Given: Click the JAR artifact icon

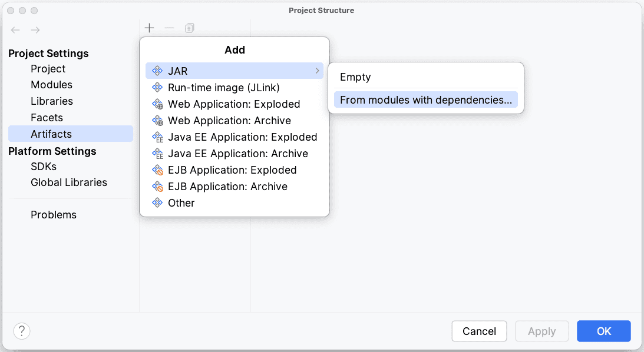Looking at the screenshot, I should pyautogui.click(x=157, y=71).
